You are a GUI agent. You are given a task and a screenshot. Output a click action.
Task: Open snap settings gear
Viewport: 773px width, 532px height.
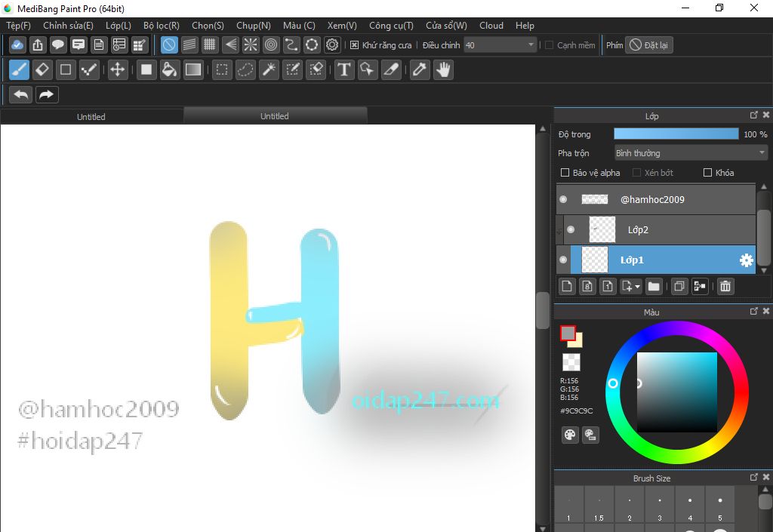pyautogui.click(x=332, y=45)
